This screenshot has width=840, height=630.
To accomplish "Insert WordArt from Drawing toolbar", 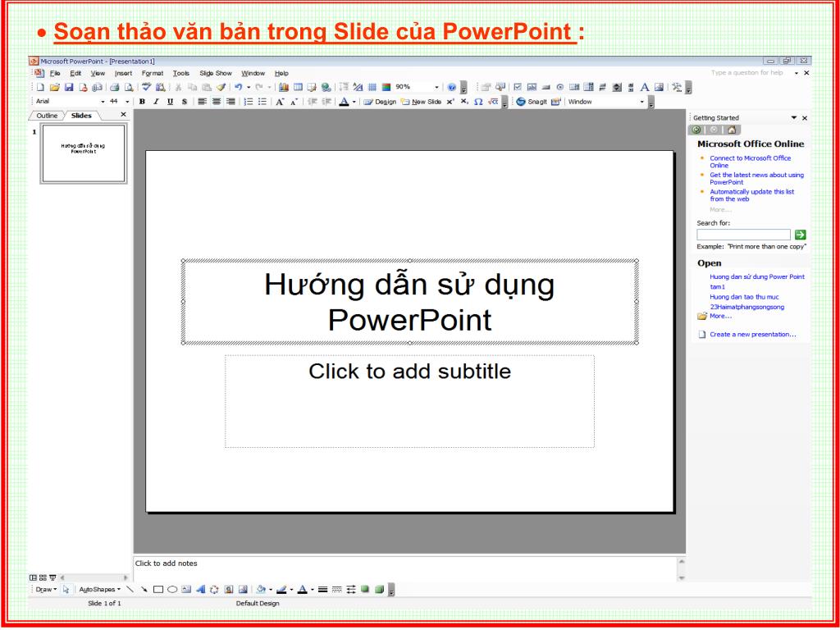I will 201,589.
